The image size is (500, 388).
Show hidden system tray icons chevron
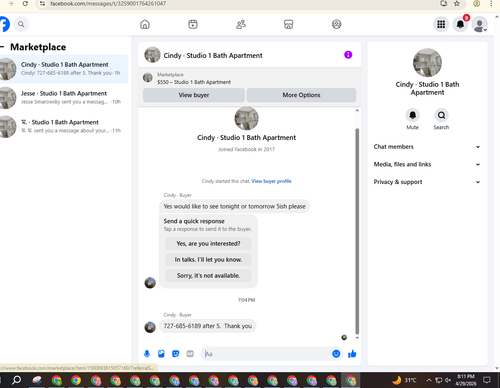point(429,380)
